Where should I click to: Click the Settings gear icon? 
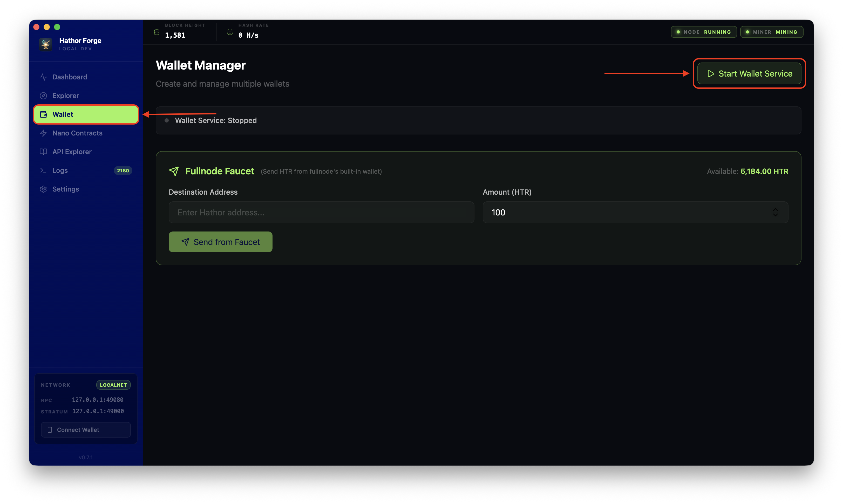coord(43,189)
